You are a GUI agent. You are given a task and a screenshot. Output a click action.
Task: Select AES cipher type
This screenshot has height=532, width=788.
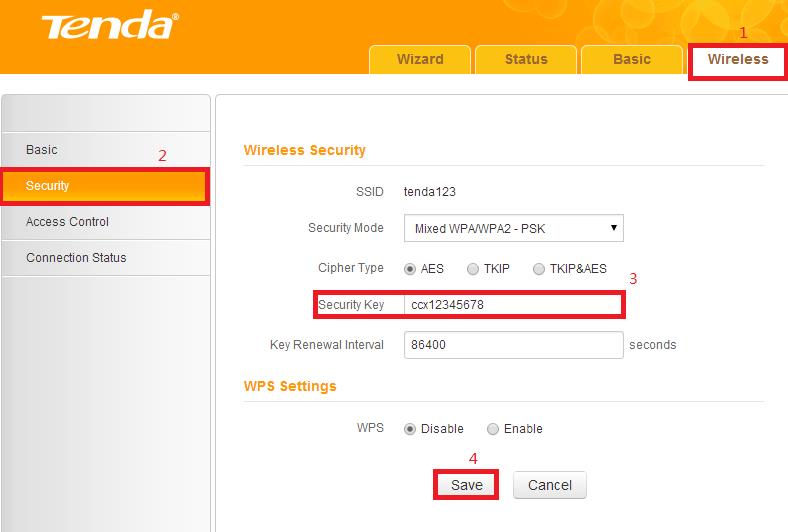point(411,269)
